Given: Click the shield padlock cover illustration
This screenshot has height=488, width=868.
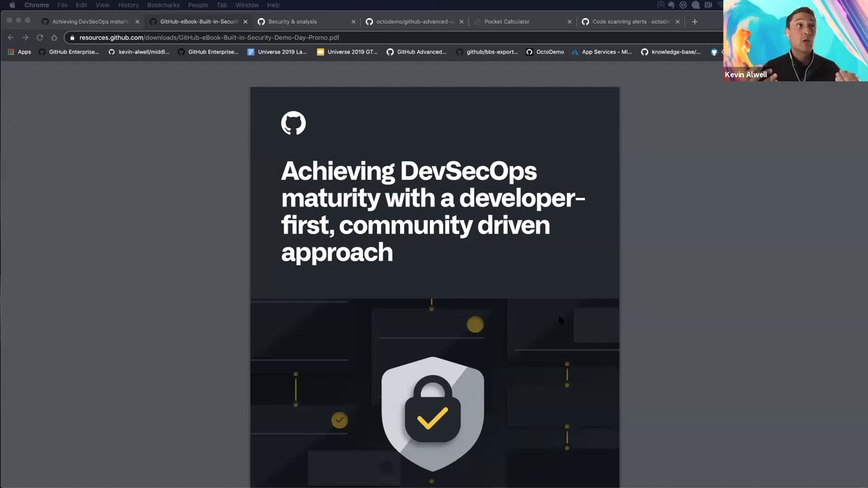Looking at the screenshot, I should [433, 413].
